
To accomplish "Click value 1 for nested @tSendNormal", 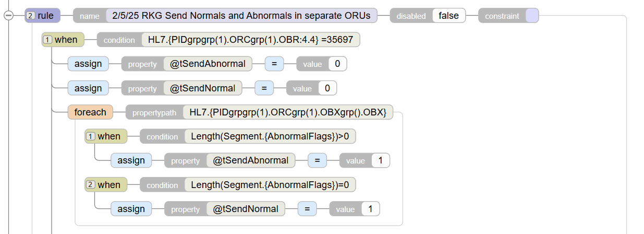I will point(371,209).
